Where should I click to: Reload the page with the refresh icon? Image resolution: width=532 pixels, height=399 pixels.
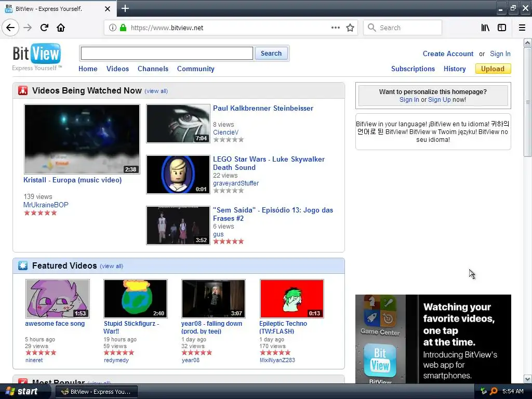(44, 28)
